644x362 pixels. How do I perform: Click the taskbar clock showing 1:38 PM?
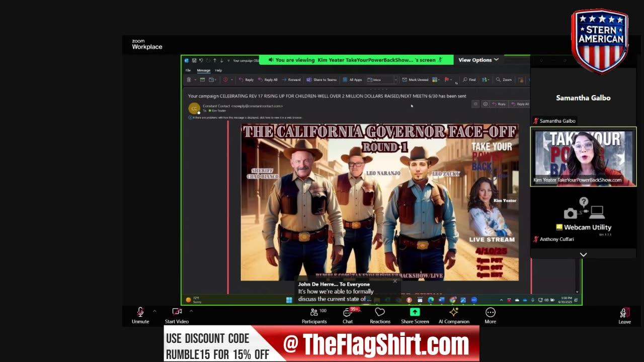(x=565, y=300)
